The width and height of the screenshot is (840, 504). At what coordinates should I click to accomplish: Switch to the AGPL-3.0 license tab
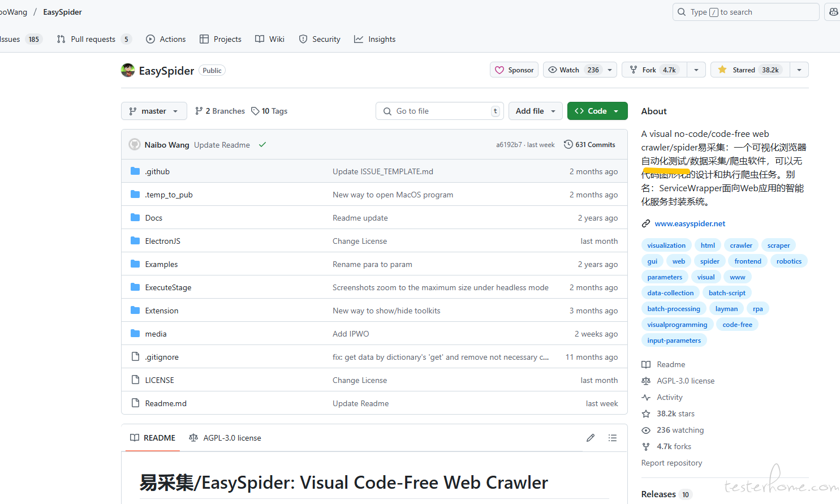click(225, 438)
